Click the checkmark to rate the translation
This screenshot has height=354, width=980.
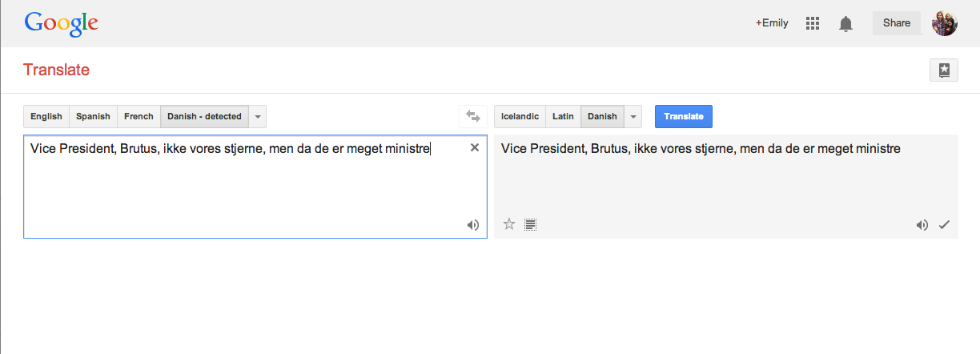tap(944, 225)
